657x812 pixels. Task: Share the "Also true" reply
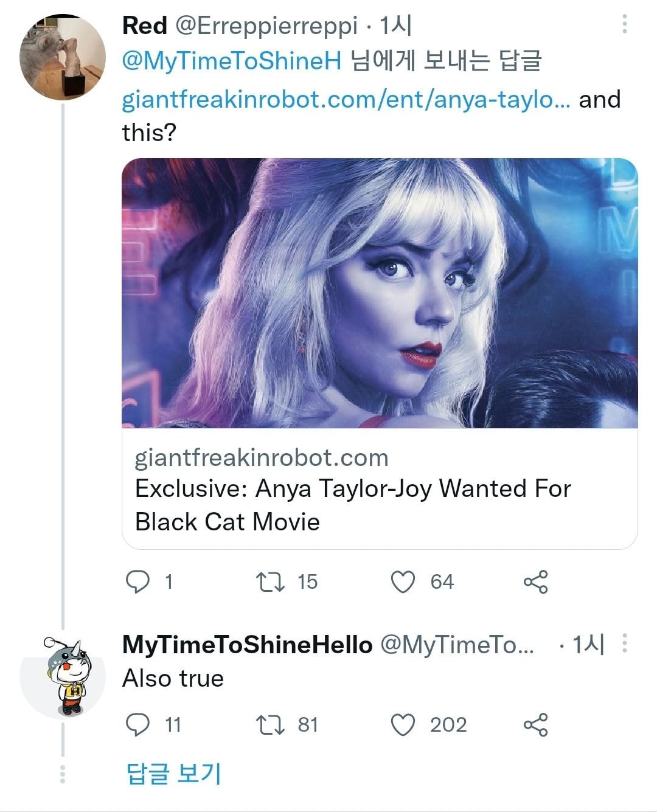[x=535, y=724]
